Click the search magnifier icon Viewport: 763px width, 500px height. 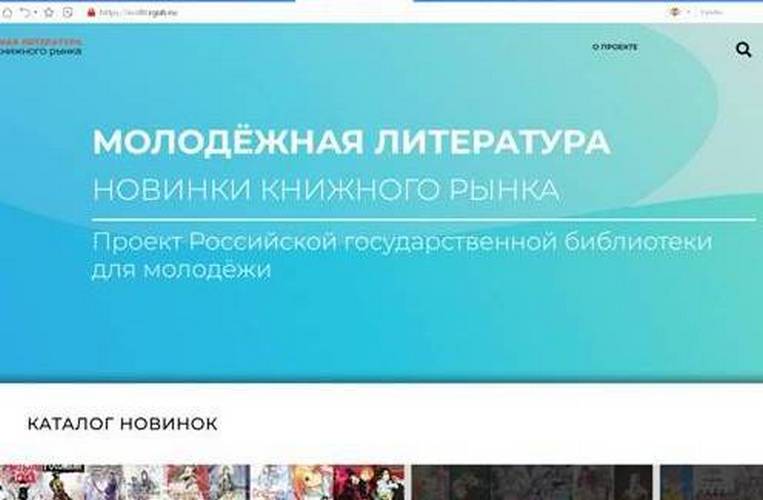click(x=744, y=49)
